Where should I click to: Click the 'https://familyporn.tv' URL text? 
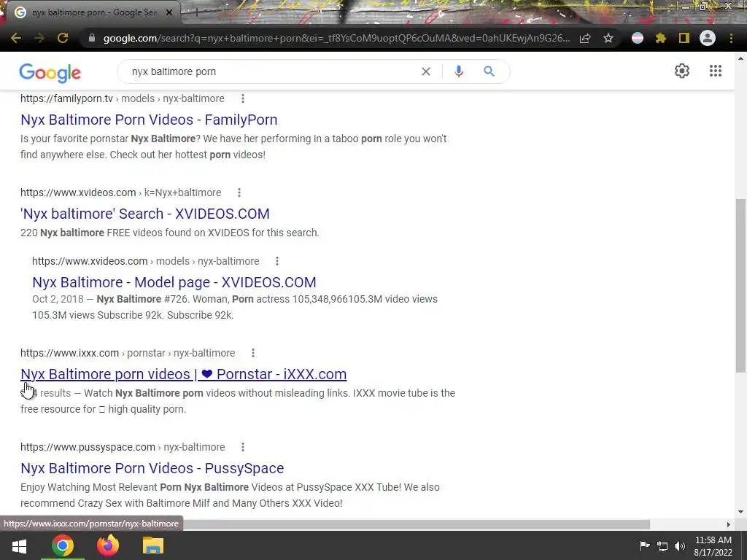(x=66, y=98)
